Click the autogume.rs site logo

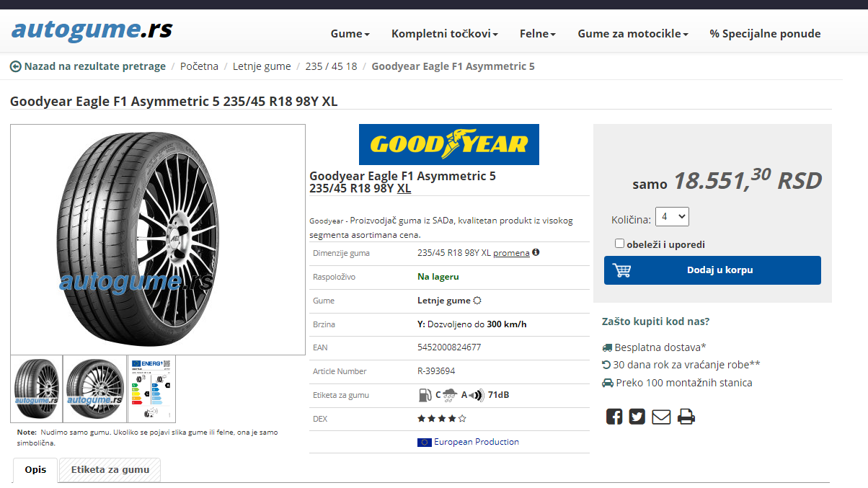point(92,30)
